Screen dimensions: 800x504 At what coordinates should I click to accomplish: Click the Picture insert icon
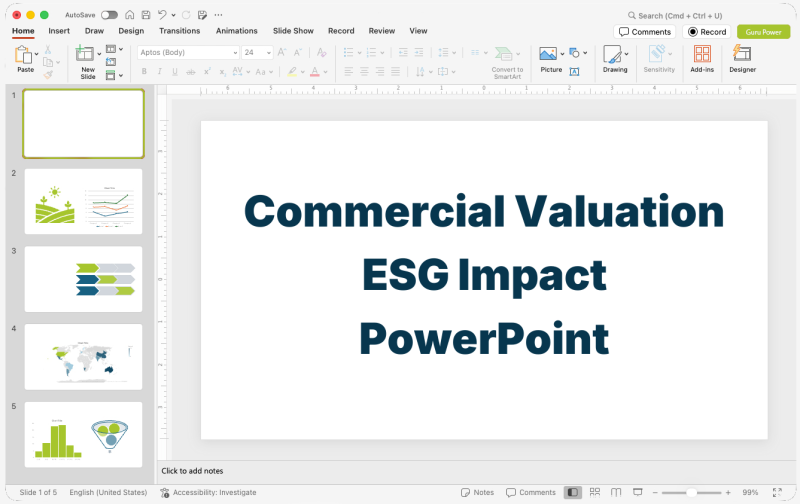(548, 54)
